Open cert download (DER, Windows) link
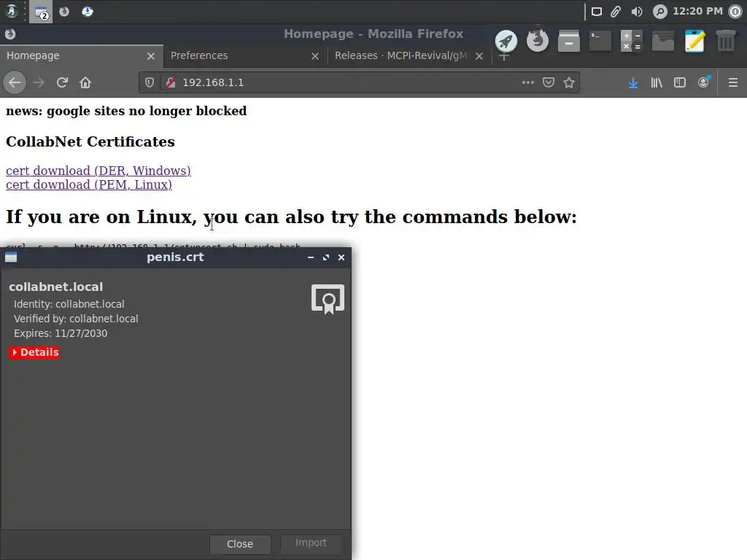747x560 pixels. coord(98,171)
